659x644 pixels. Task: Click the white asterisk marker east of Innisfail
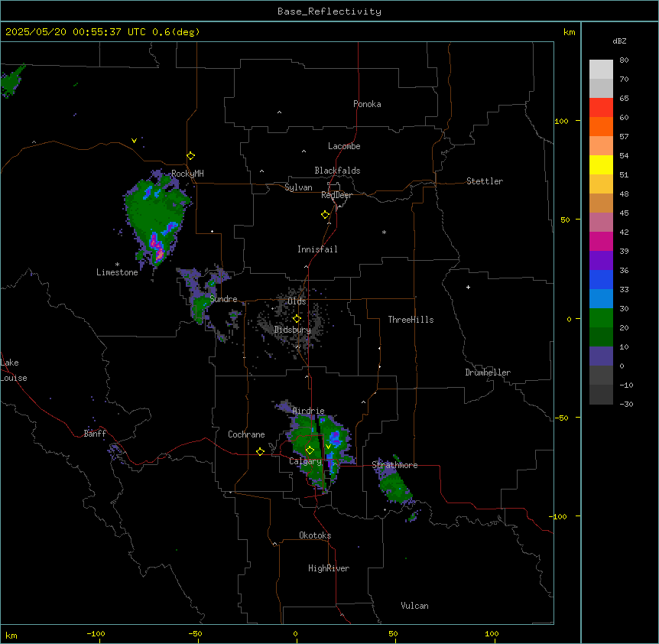(384, 232)
